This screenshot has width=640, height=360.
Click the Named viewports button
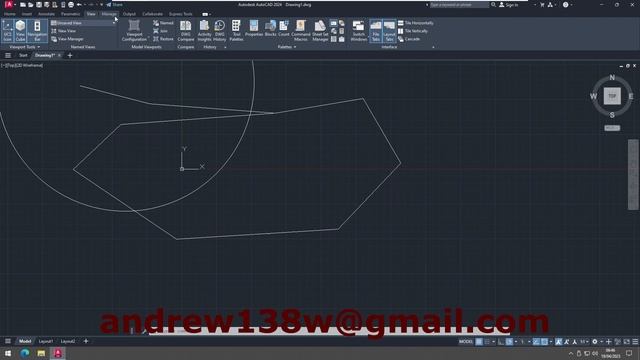(x=163, y=23)
